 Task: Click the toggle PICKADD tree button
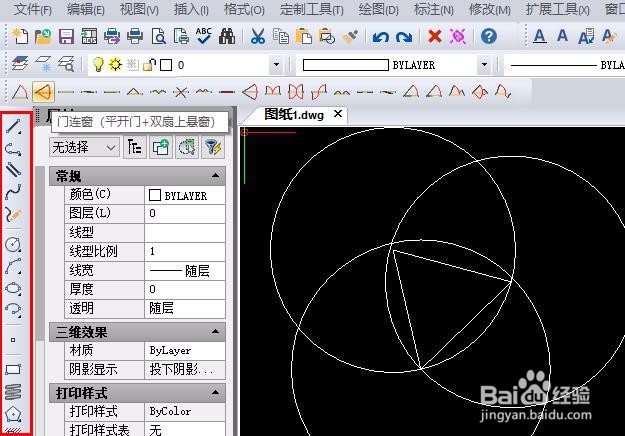134,147
